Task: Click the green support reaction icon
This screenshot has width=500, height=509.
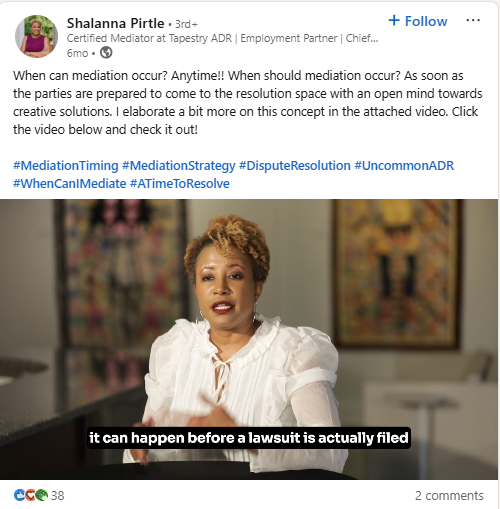Action: (42, 495)
